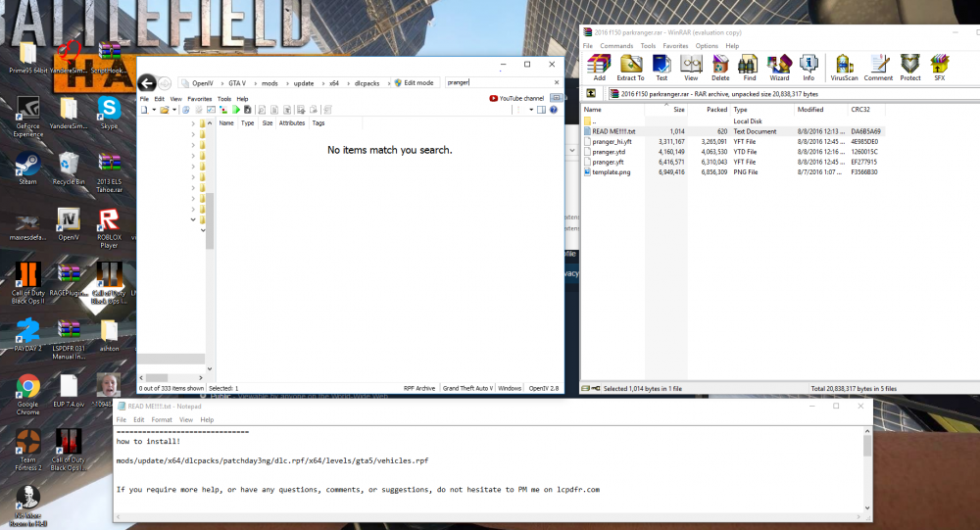Image resolution: width=980 pixels, height=530 pixels.
Task: Open WinRAR's Commands menu
Action: click(616, 46)
